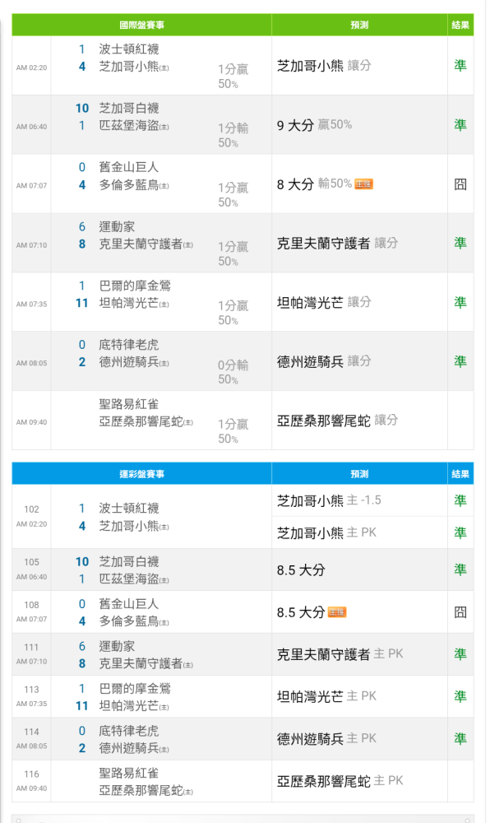
Task: Select 聖路易紅雀 in game 116 row
Action: 129,773
